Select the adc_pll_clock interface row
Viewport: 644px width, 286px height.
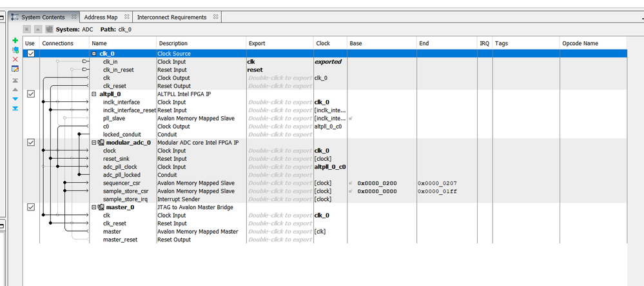tap(325, 167)
